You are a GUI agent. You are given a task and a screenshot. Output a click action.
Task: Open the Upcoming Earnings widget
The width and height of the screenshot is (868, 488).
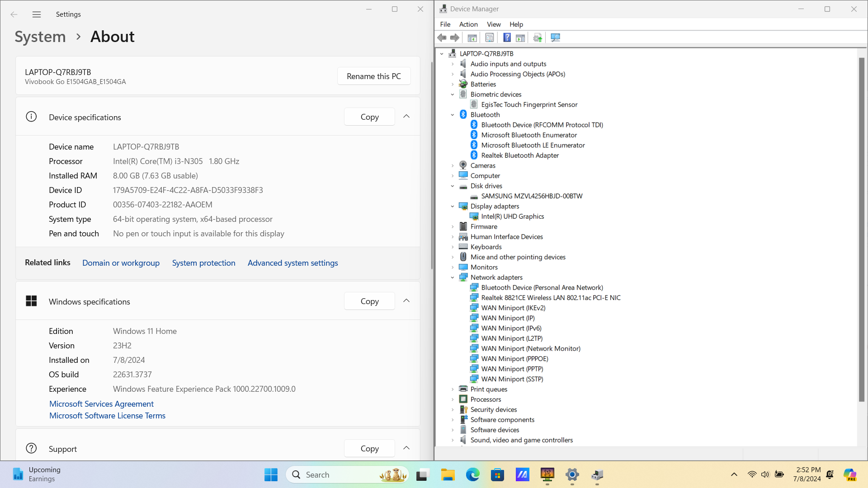pyautogui.click(x=36, y=474)
